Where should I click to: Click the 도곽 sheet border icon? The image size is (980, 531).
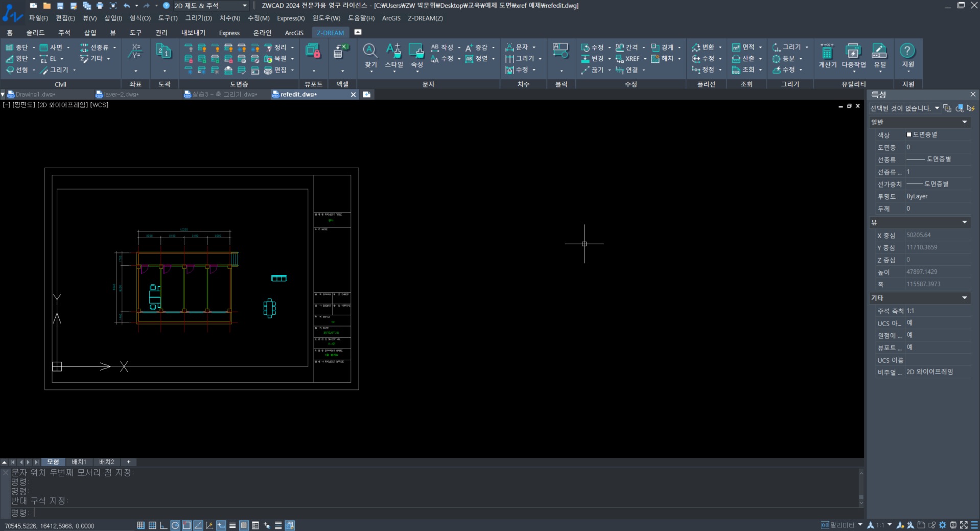coord(164,52)
